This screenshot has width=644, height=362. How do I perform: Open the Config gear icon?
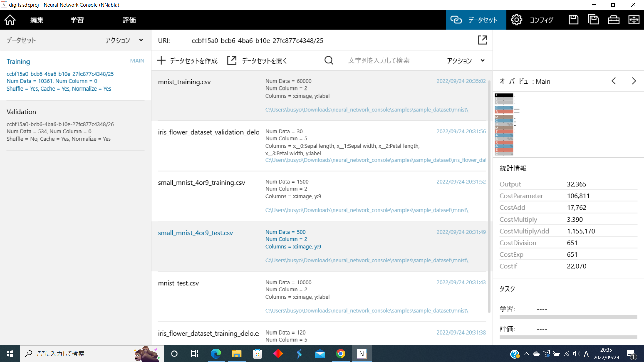pos(516,20)
